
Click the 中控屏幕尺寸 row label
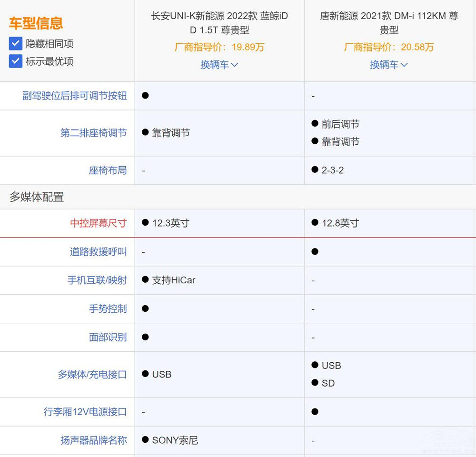pyautogui.click(x=99, y=223)
